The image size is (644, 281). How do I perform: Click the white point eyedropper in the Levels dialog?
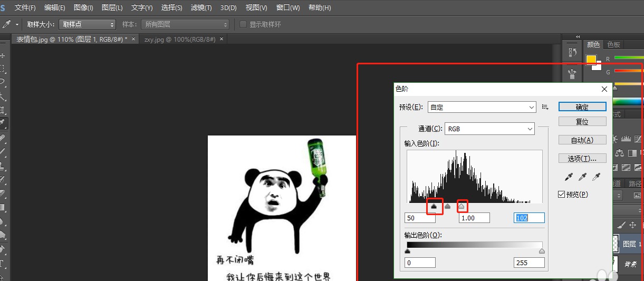point(597,177)
